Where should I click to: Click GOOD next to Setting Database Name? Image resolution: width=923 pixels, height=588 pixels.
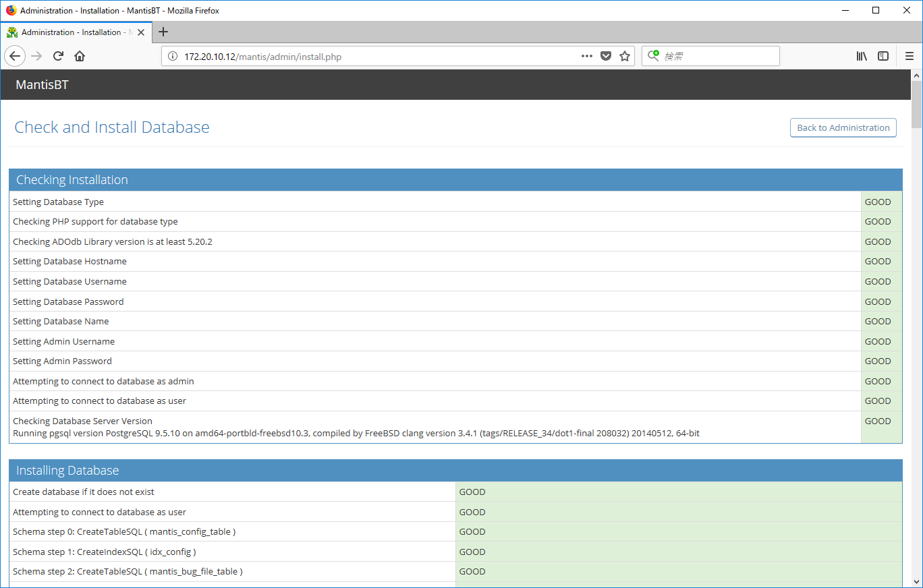tap(878, 322)
